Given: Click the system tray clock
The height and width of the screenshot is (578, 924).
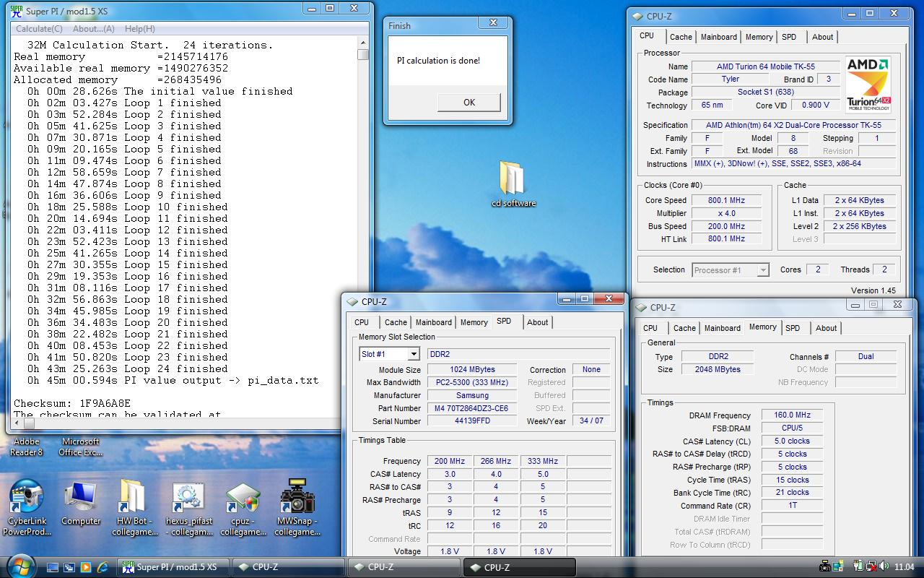Looking at the screenshot, I should coord(904,567).
